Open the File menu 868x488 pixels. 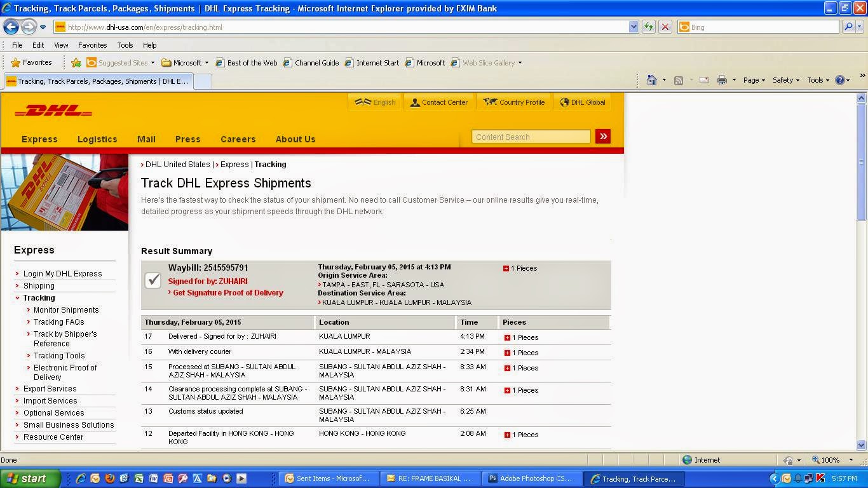tap(17, 45)
